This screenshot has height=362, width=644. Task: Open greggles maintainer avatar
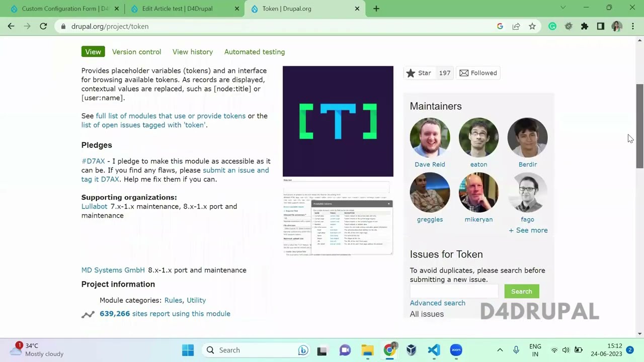pyautogui.click(x=430, y=193)
